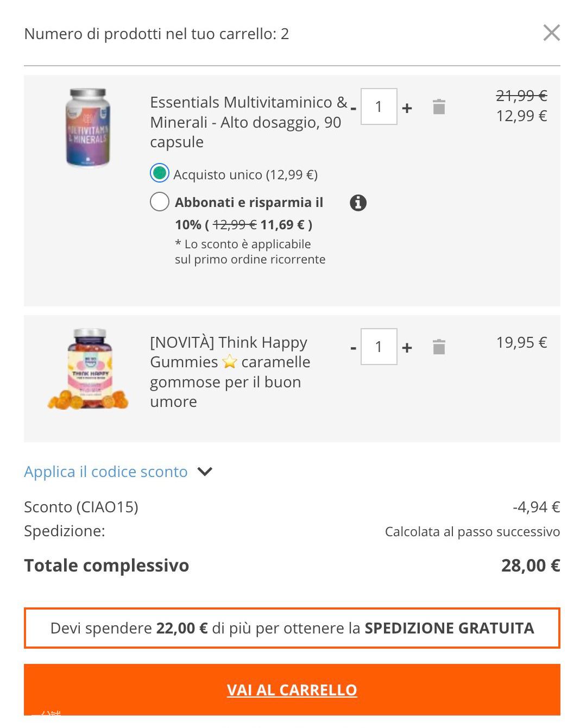The width and height of the screenshot is (580, 728).
Task: Decrease Multivitaminico quantity with minus
Action: point(354,108)
